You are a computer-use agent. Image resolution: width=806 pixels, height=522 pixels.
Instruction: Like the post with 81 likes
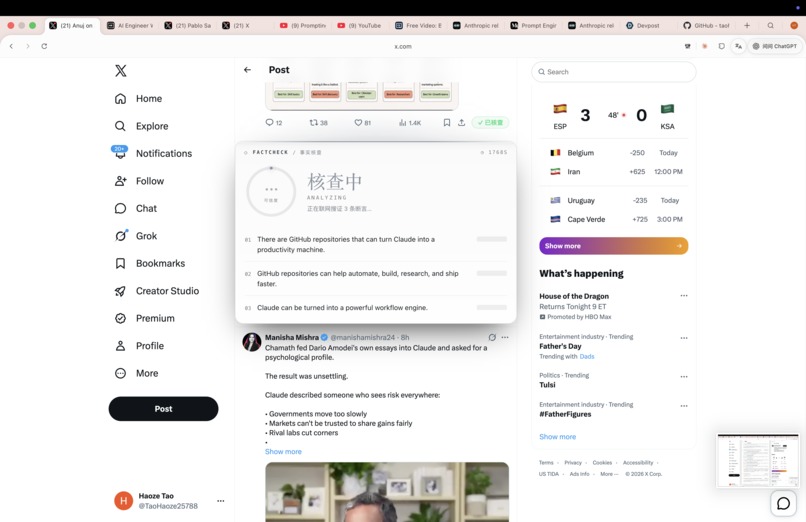(x=362, y=123)
